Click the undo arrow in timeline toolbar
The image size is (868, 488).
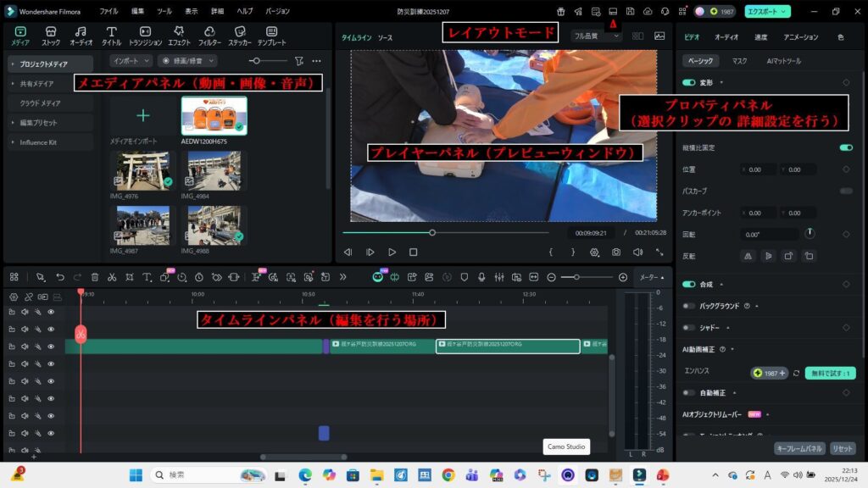(59, 277)
